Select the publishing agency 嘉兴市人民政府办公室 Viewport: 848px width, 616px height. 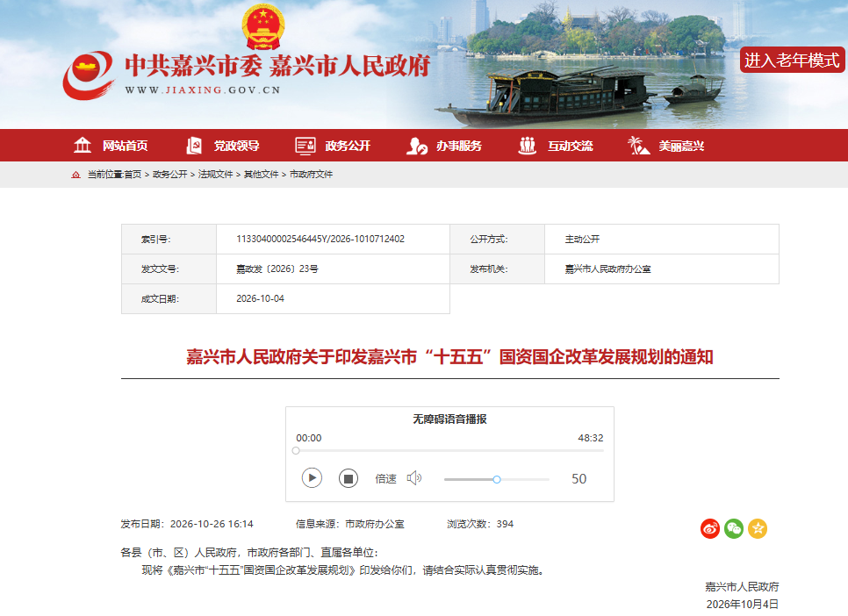pyautogui.click(x=607, y=269)
